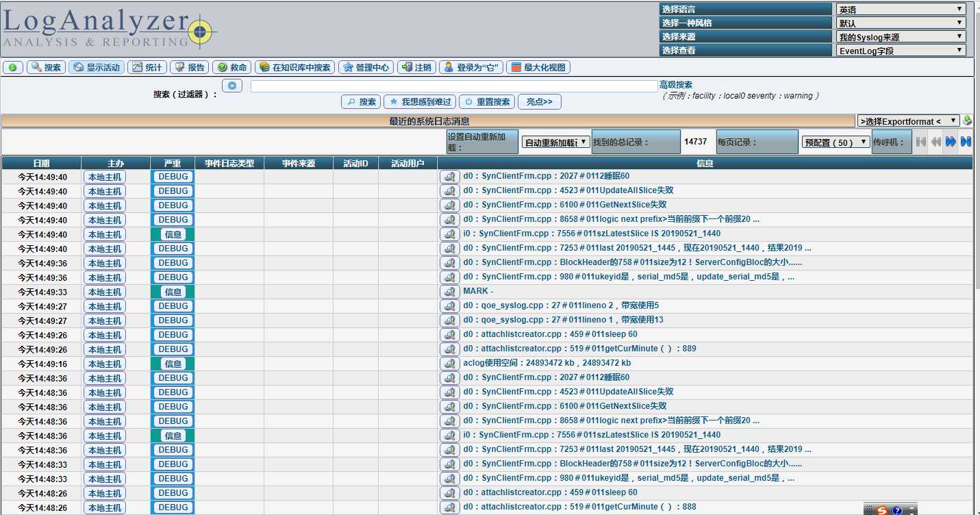
Task: Go to the next page of records
Action: 951,142
